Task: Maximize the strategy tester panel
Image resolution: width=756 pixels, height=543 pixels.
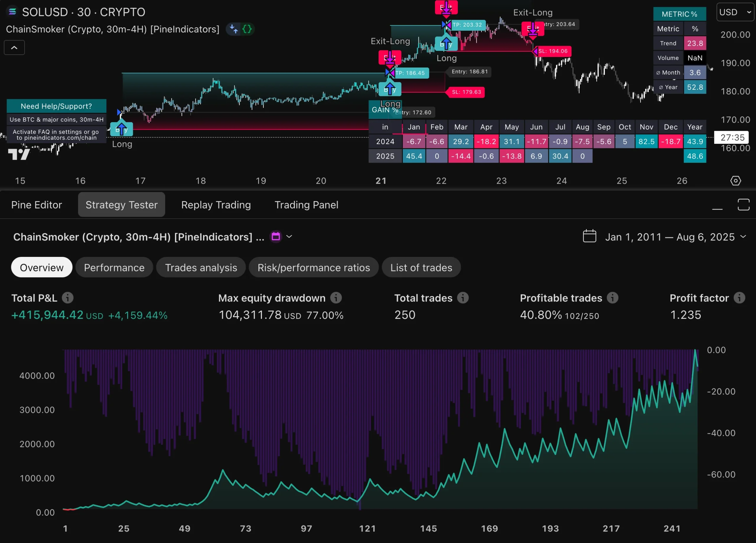Action: click(743, 205)
